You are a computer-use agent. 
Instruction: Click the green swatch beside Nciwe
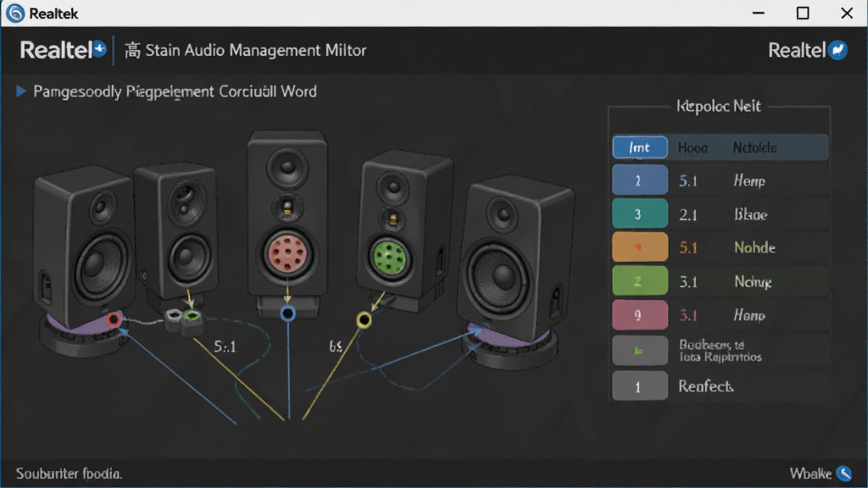point(640,281)
